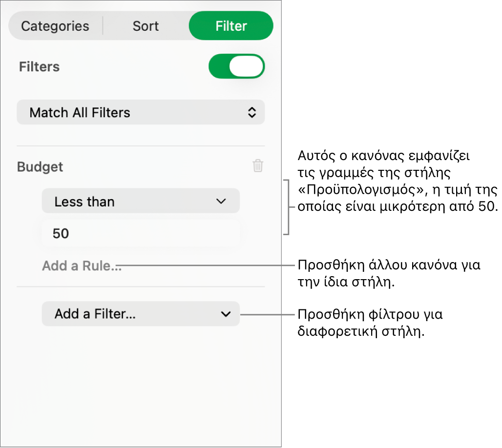Click the chevron arrow on Add a Filter
The height and width of the screenshot is (448, 502).
[x=226, y=314]
